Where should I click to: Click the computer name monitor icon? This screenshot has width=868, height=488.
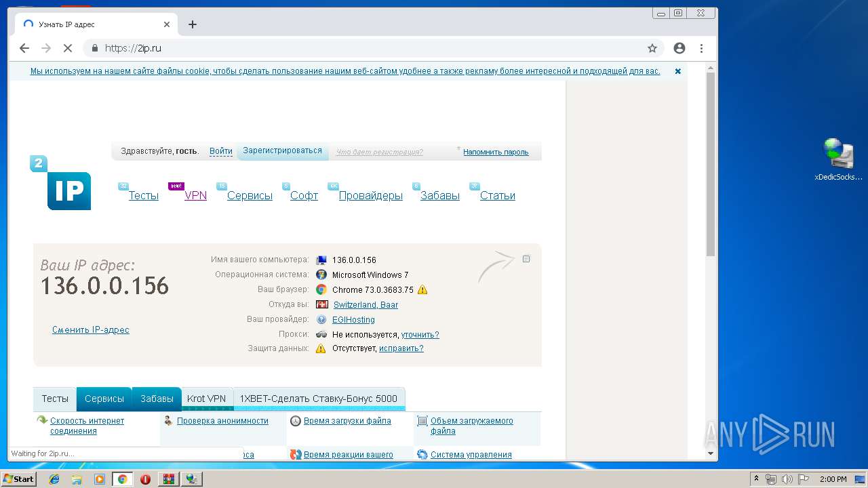321,260
